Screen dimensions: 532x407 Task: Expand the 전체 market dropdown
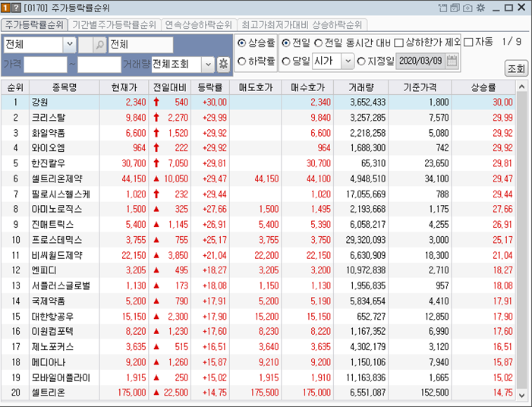pyautogui.click(x=70, y=45)
